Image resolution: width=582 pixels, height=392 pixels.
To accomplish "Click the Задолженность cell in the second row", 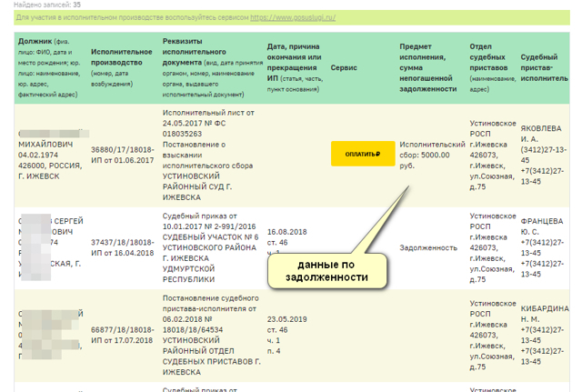I will tap(426, 246).
